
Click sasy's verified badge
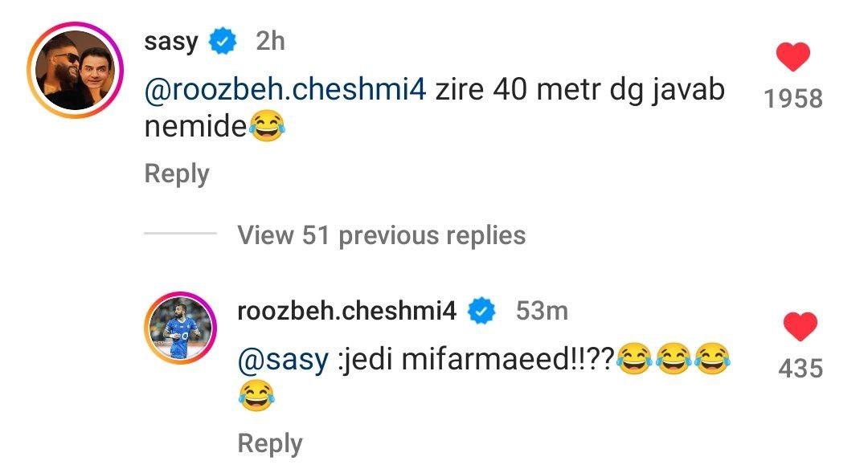click(x=220, y=40)
